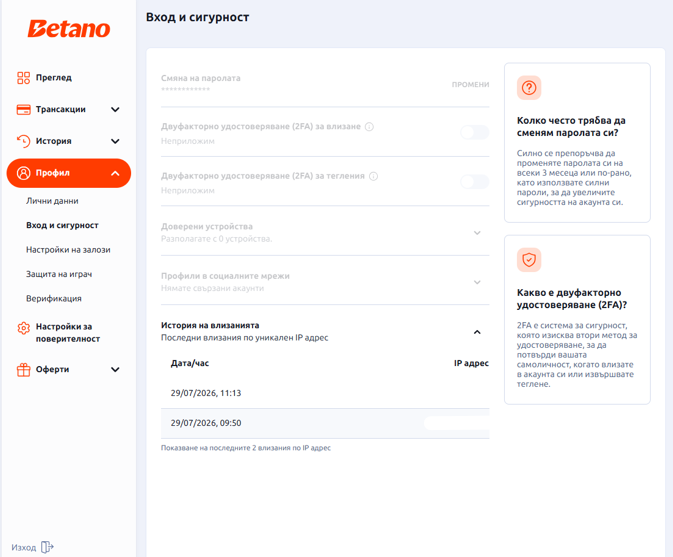Toggle 2FA за влизане switch
Screen dimensions: 673x557
click(475, 132)
